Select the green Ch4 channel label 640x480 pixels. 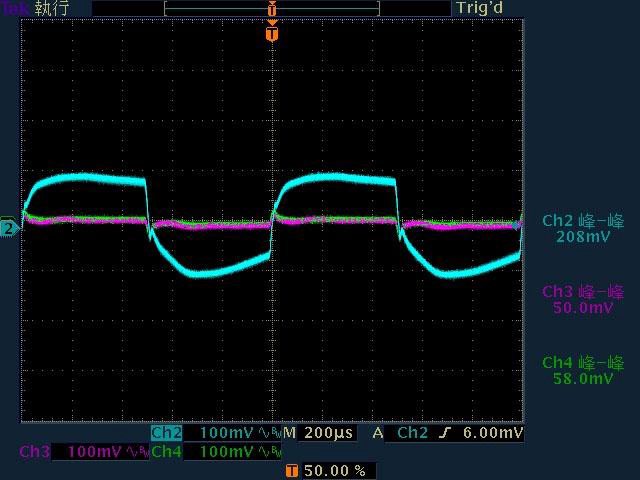pos(166,452)
